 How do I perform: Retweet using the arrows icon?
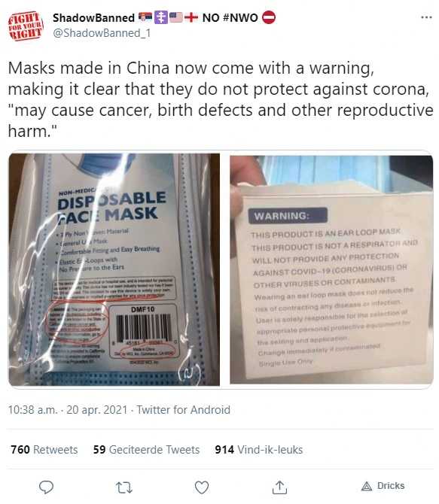point(124,487)
